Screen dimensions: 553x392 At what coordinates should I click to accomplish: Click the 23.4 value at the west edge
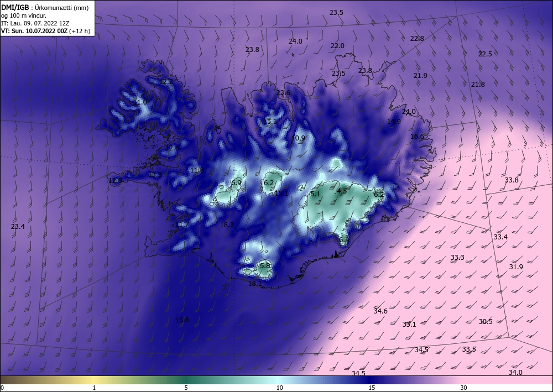click(x=18, y=226)
